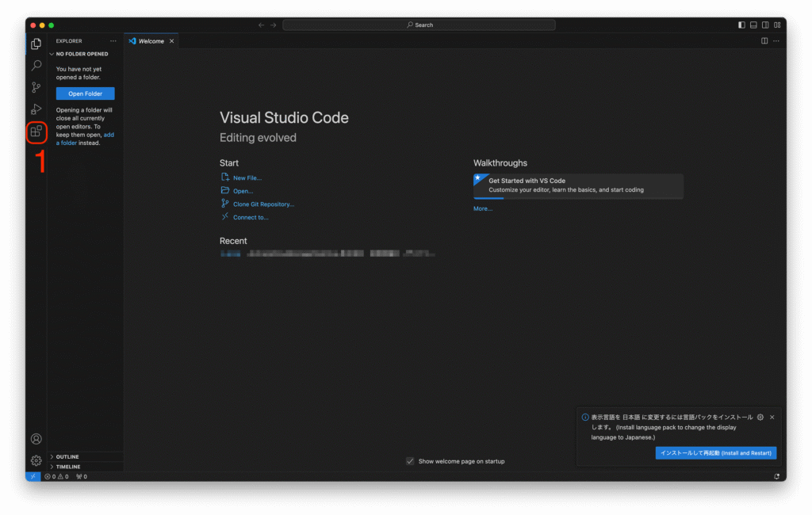The height and width of the screenshot is (515, 812).
Task: Click the Open link under Start
Action: coord(243,191)
